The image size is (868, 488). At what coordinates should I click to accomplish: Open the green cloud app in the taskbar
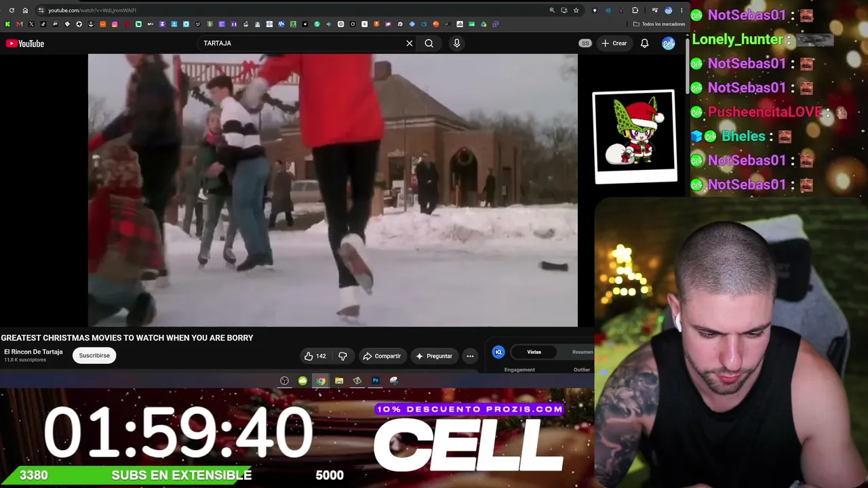pos(302,381)
